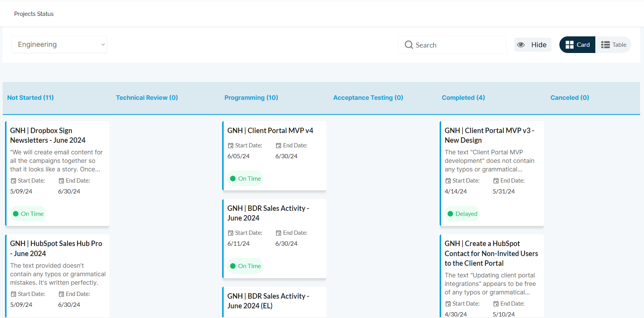Select the Not Started (11) column header
The height and width of the screenshot is (318, 644).
(x=31, y=97)
